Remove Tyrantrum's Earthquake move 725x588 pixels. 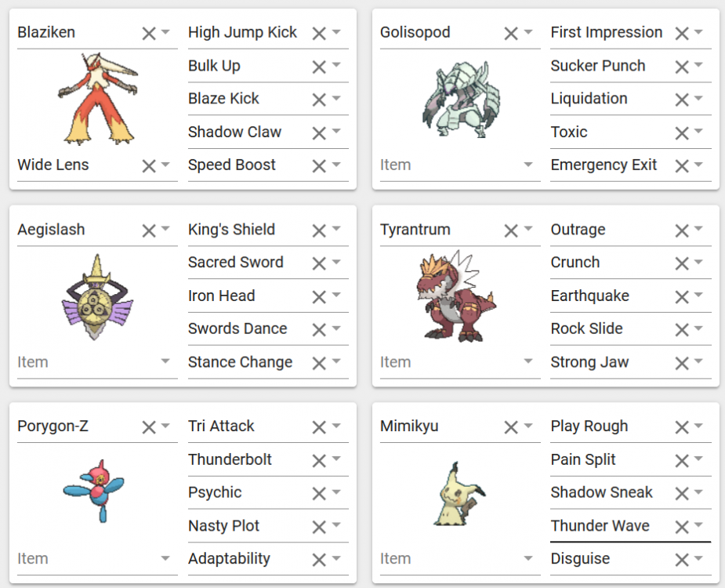682,296
